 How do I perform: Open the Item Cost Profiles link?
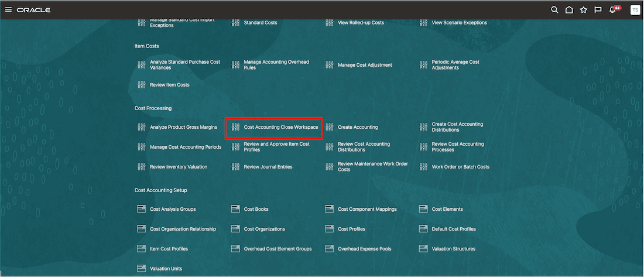click(169, 249)
